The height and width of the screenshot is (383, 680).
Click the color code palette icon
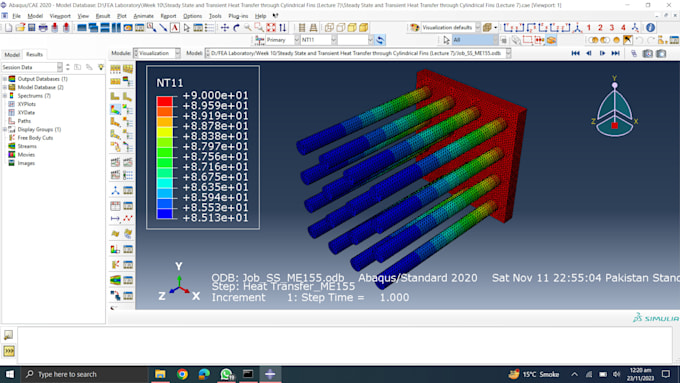415,27
